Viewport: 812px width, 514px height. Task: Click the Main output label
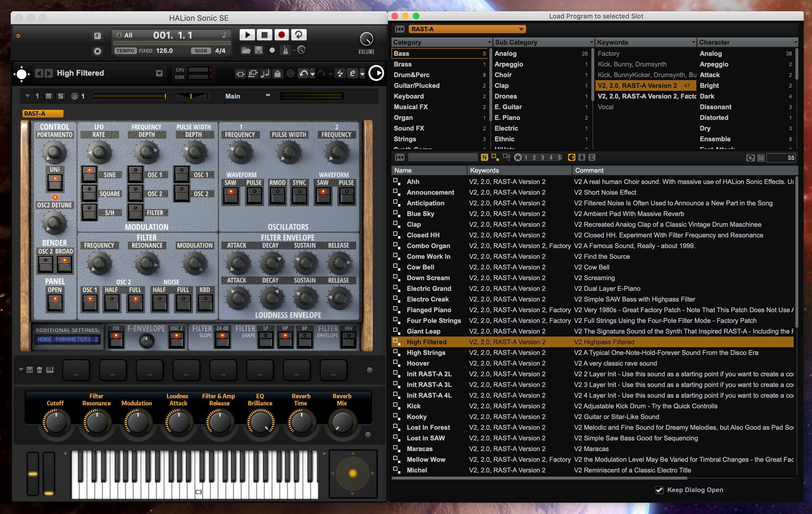233,96
